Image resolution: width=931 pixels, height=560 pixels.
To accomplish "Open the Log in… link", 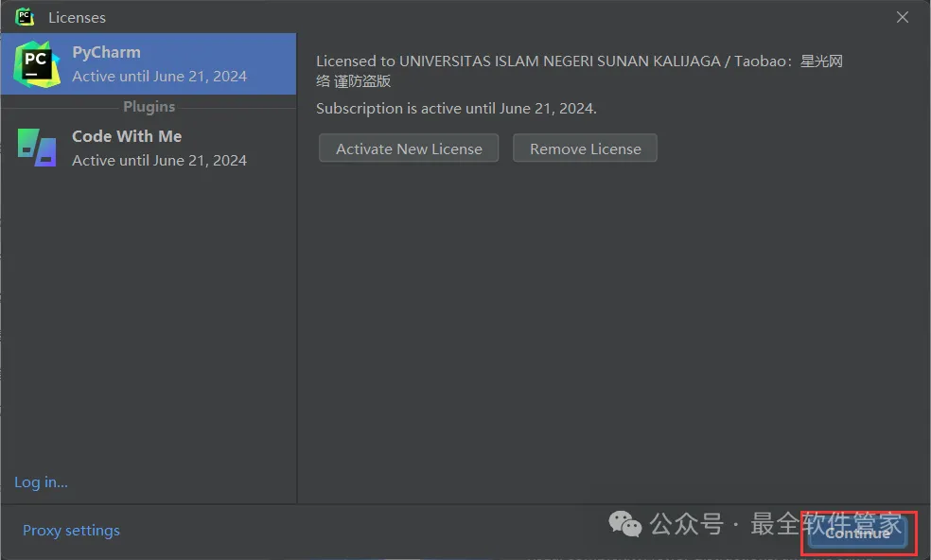I will (x=41, y=482).
